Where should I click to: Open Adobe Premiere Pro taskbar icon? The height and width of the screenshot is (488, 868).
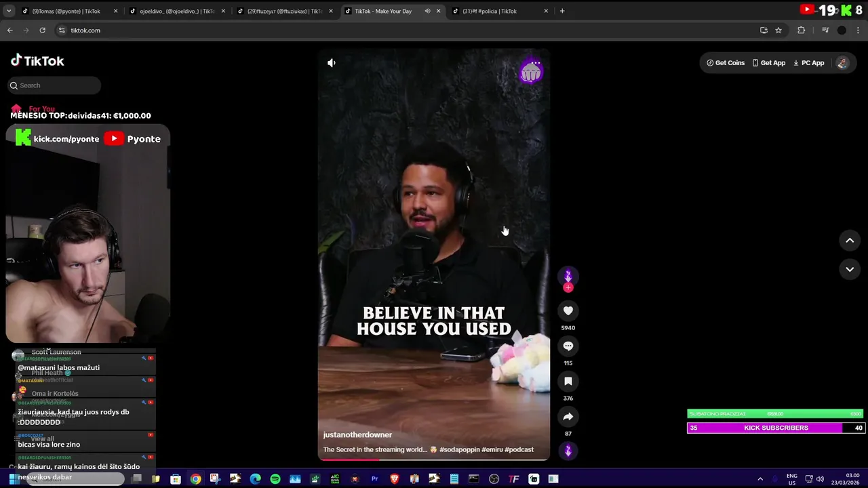374,479
